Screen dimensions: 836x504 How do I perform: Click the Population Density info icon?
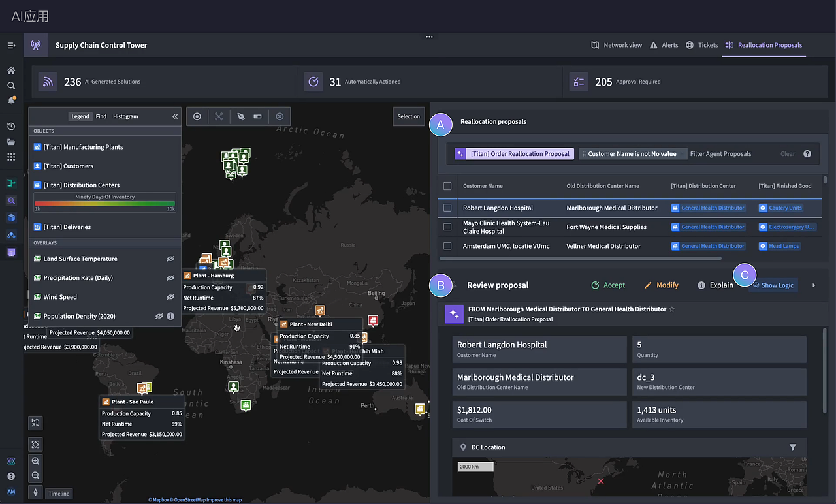(170, 316)
